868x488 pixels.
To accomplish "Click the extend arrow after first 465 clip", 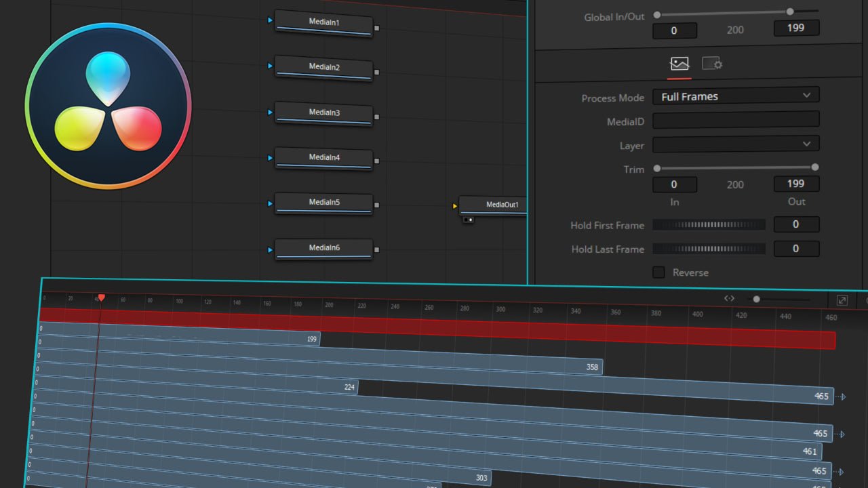I will click(842, 397).
